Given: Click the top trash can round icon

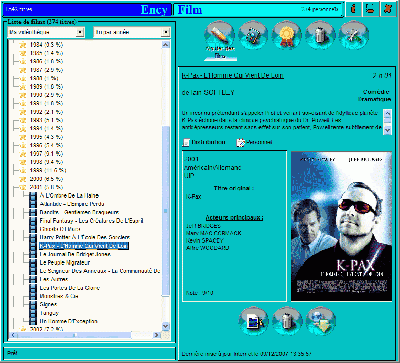Looking at the screenshot, I should point(320,35).
